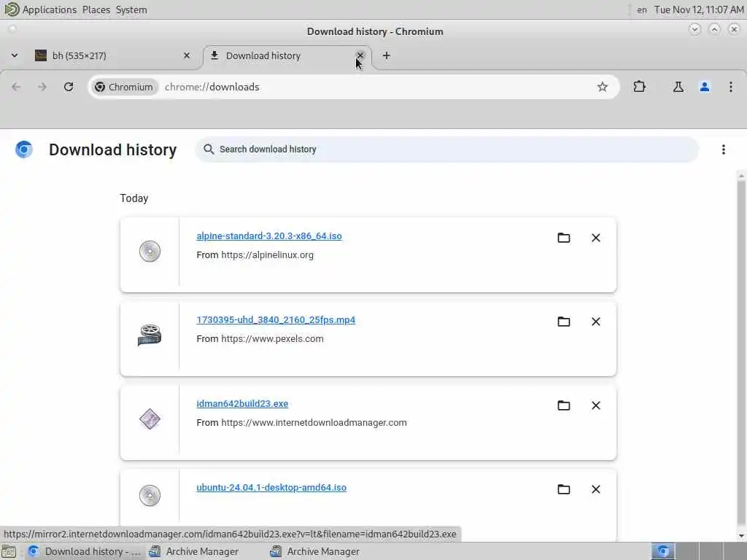Reload the downloads page
747x560 pixels.
tap(69, 87)
